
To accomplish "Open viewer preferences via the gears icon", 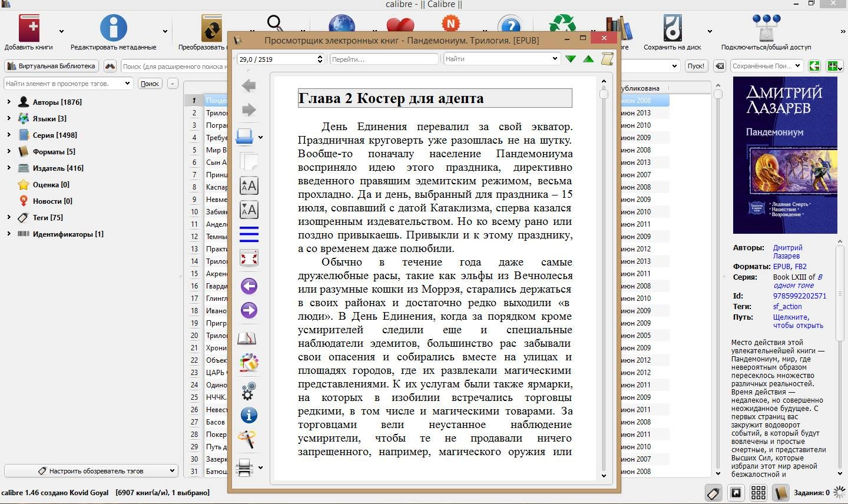I will [x=249, y=391].
